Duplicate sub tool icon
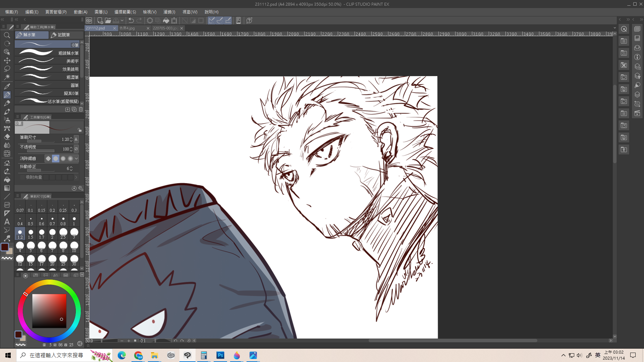Viewport: 644px width, 362px height. 74,109
